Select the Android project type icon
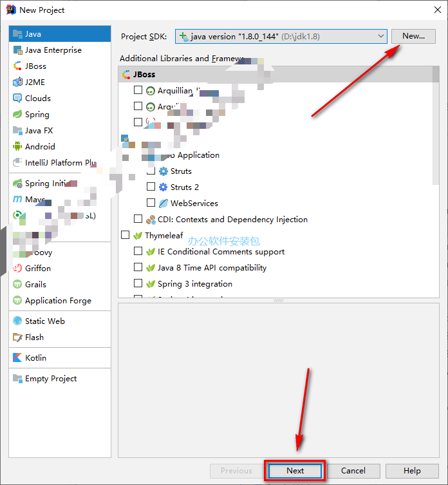This screenshot has height=485, width=448. coord(18,147)
